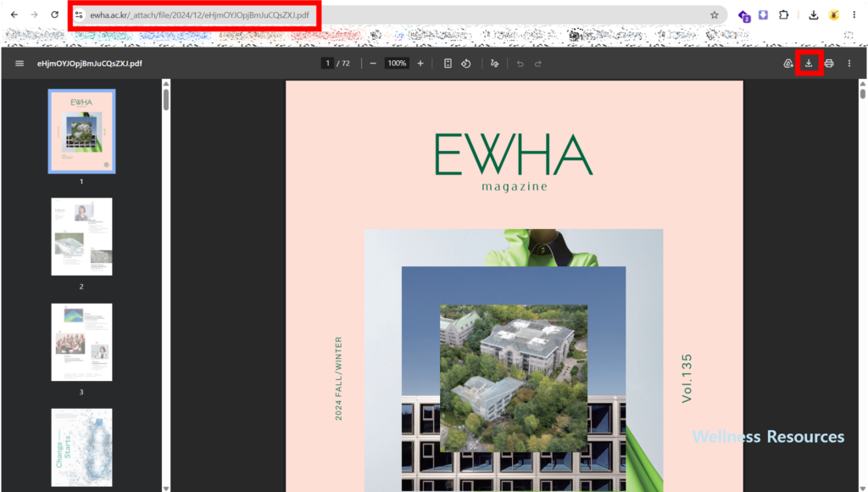
Task: Toggle the draw annotation tool
Action: [494, 63]
